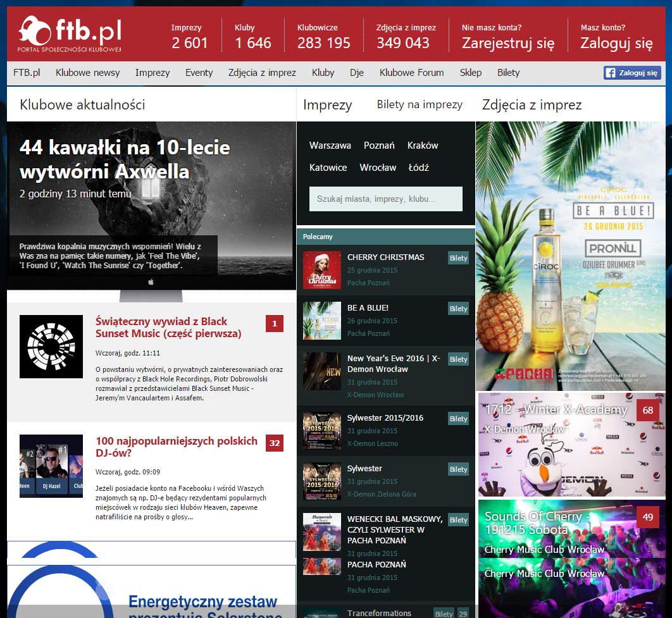Screen dimensions: 672x618
Task: Open Sklep in the navigation bar
Action: click(470, 73)
